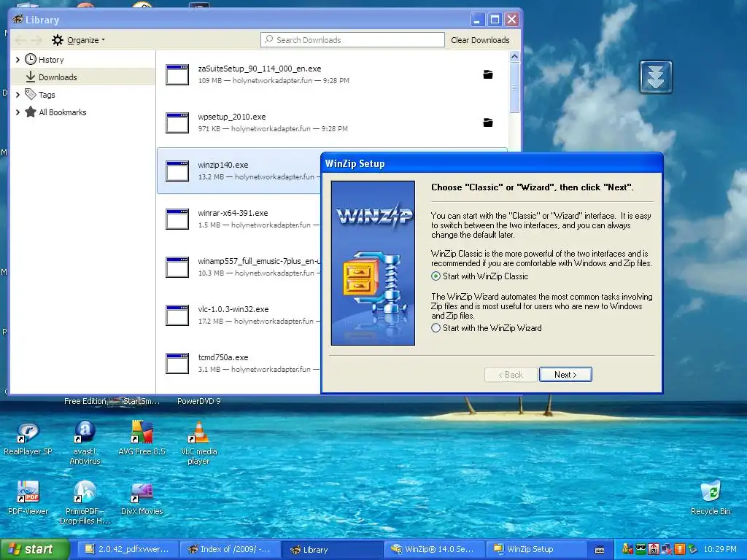
Task: Select vlc-1.0.3-win32.exe file name text
Action: click(x=233, y=309)
